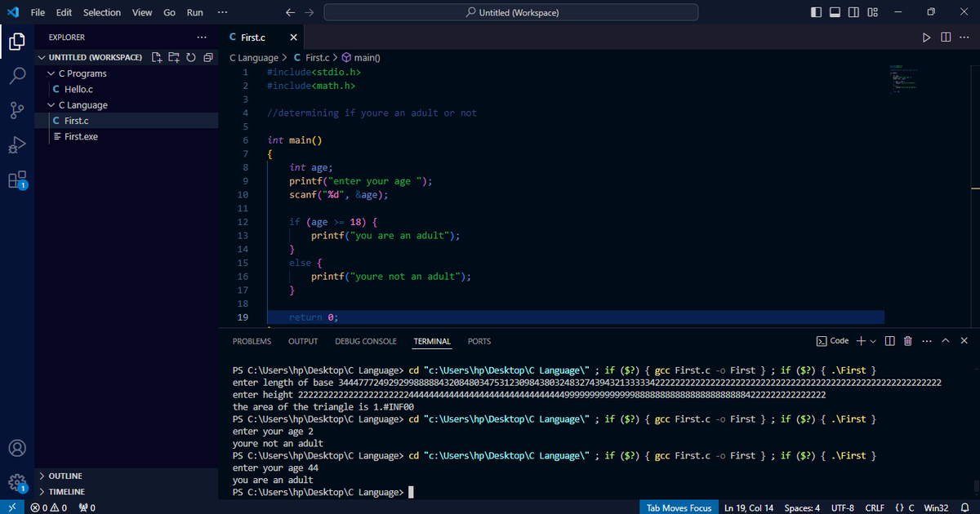980x514 pixels.
Task: Expand the Outline section
Action: [x=65, y=476]
